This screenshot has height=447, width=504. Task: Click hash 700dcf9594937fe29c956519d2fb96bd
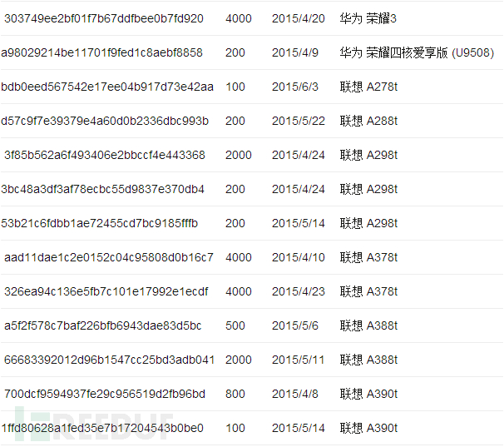pos(105,394)
